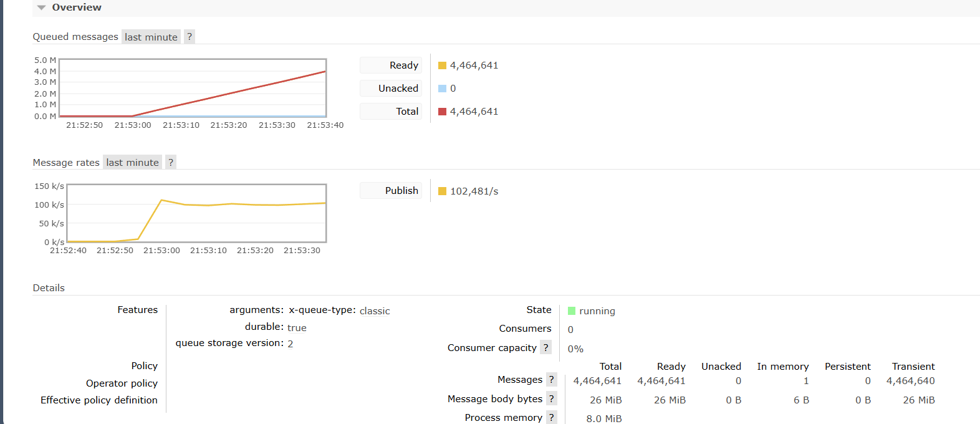980x424 pixels.
Task: Click the Queued messages line chart
Action: tap(193, 88)
